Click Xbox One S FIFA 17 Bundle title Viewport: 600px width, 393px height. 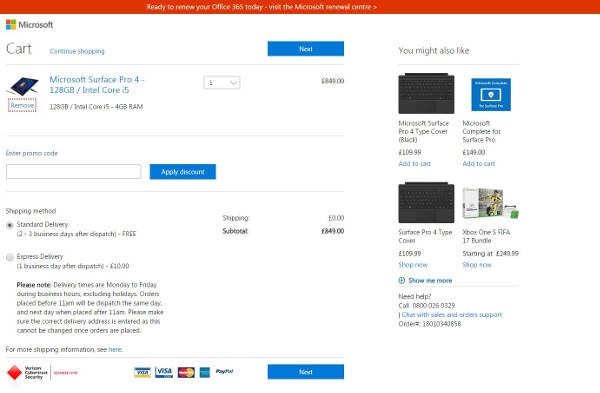pyautogui.click(x=486, y=236)
